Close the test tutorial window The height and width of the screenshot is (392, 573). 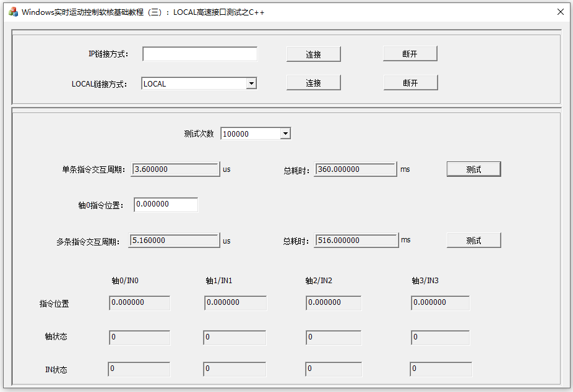point(561,11)
